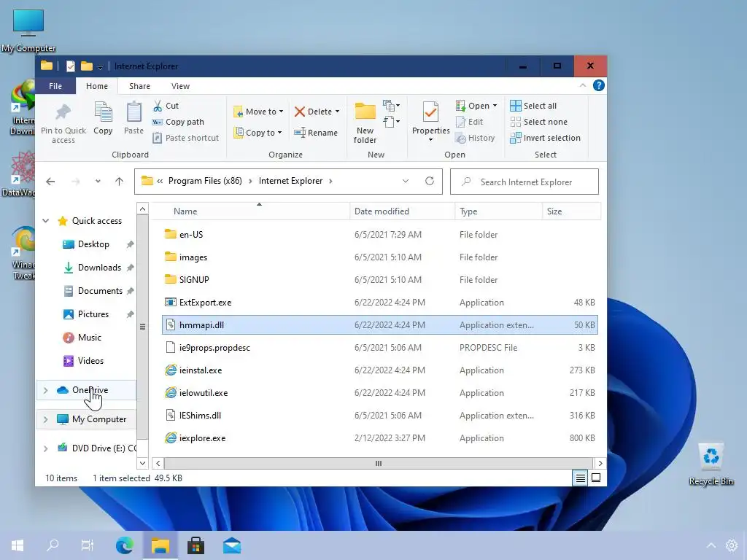The width and height of the screenshot is (747, 560).
Task: Click Internet Explorer breadcrumb
Action: (290, 181)
